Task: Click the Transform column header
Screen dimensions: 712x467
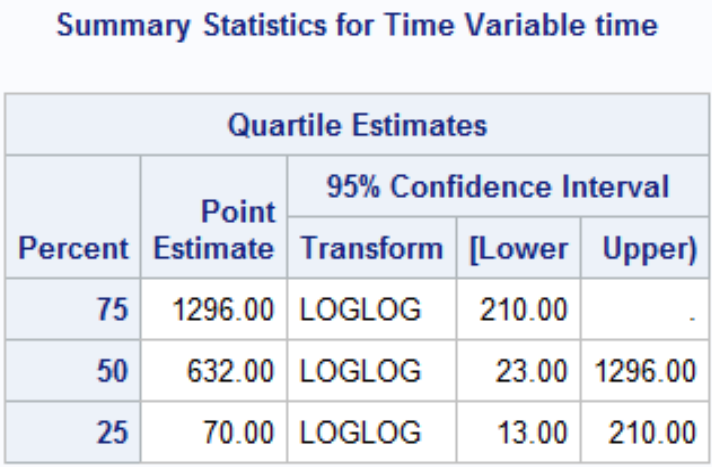Action: point(372,248)
